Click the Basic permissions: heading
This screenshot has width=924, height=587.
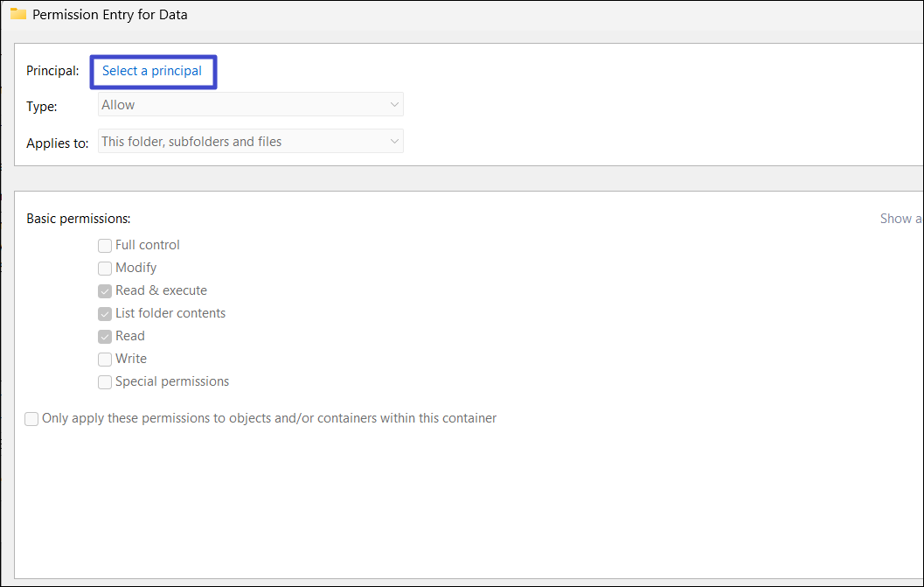click(x=79, y=219)
